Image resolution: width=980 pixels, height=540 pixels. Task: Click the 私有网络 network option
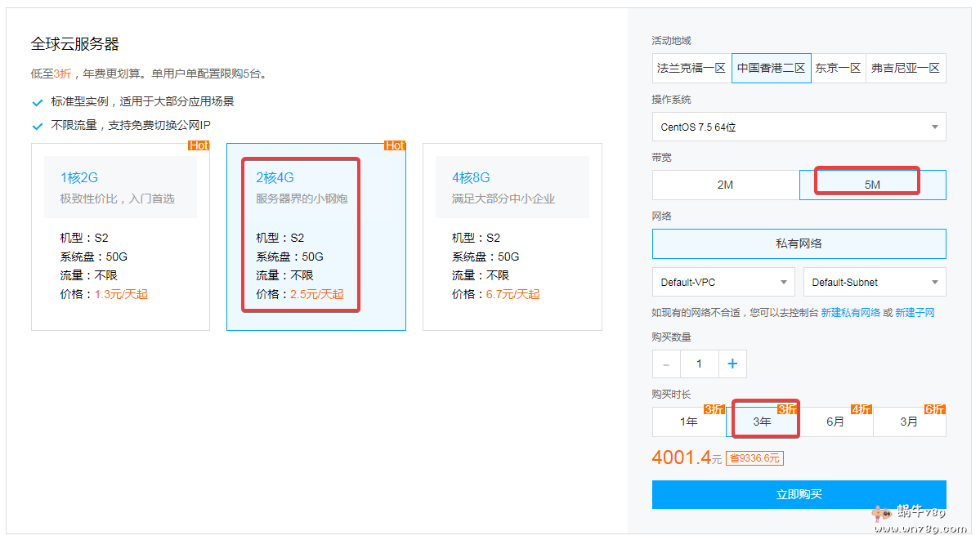(799, 243)
